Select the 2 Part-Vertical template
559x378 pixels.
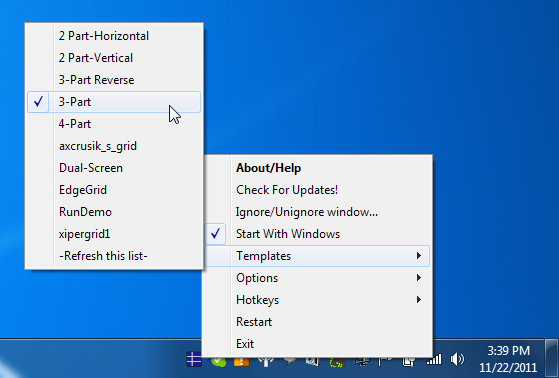pyautogui.click(x=114, y=58)
